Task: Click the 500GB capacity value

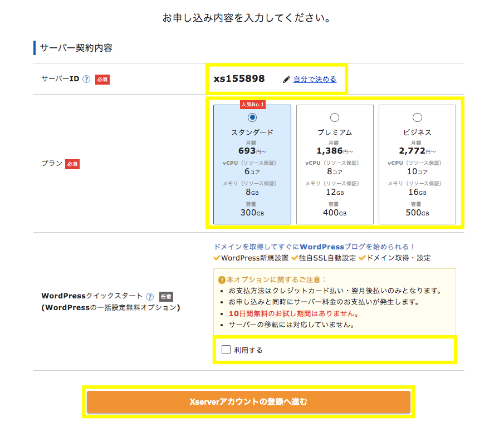Action: pos(417,213)
